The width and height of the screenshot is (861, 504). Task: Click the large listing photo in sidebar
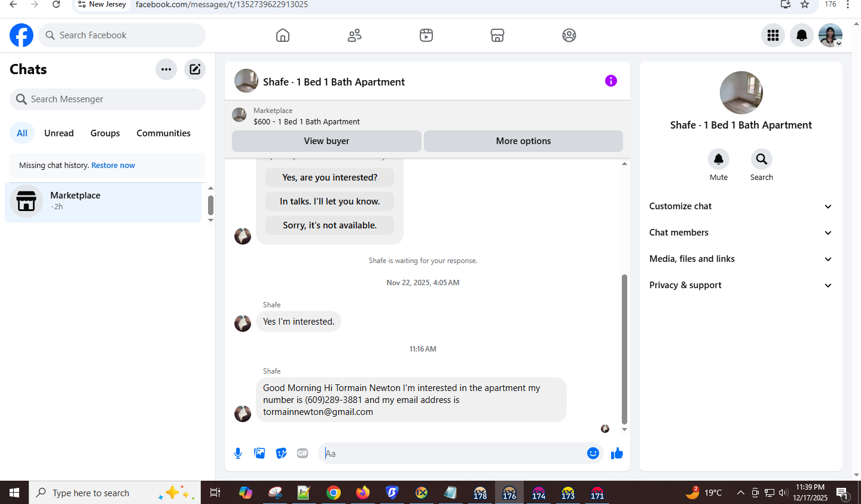coord(741,93)
